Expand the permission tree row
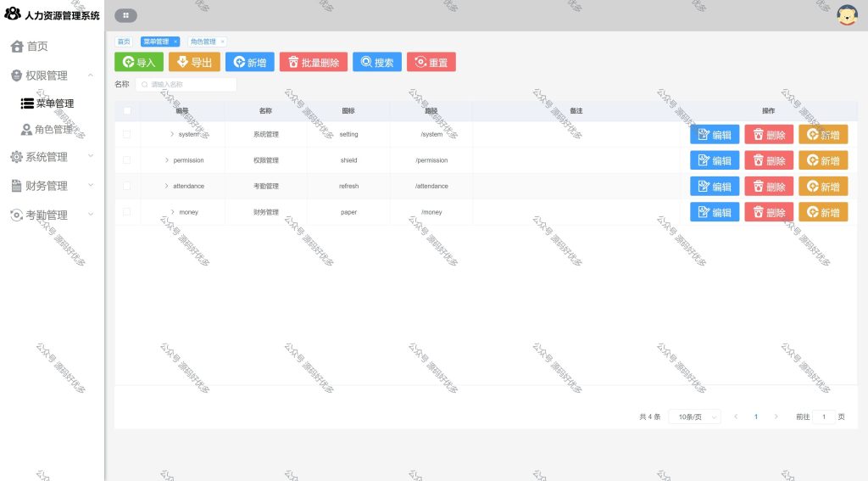 (167, 160)
